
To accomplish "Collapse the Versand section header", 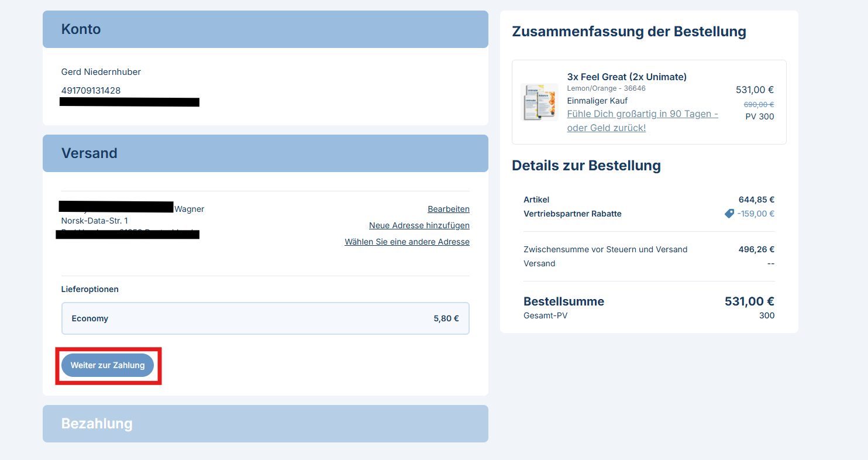I will click(x=265, y=153).
